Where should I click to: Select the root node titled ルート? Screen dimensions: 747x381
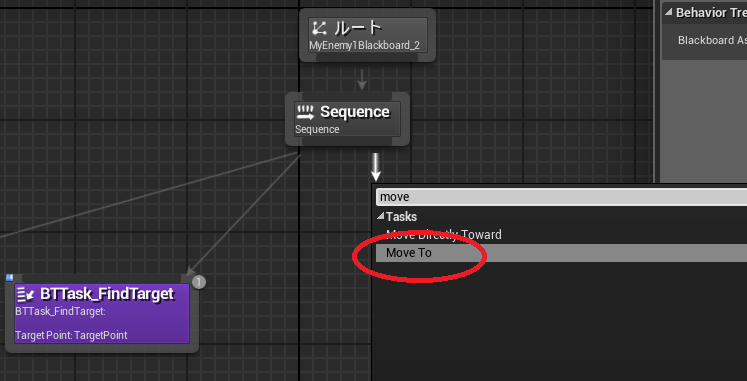367,35
